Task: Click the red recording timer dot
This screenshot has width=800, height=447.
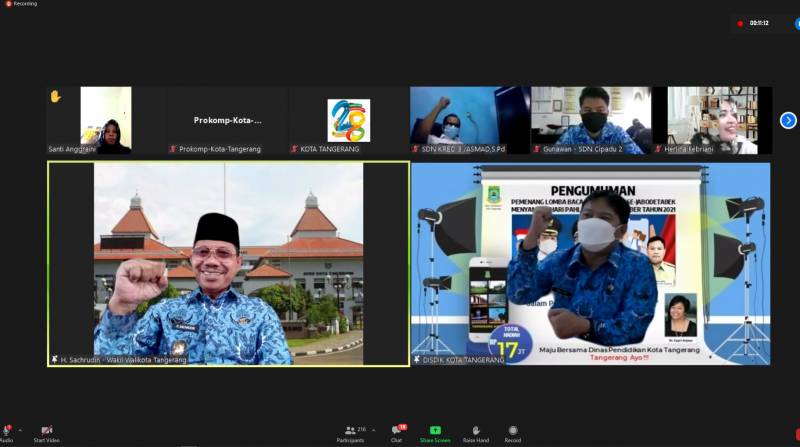Action: (x=740, y=23)
